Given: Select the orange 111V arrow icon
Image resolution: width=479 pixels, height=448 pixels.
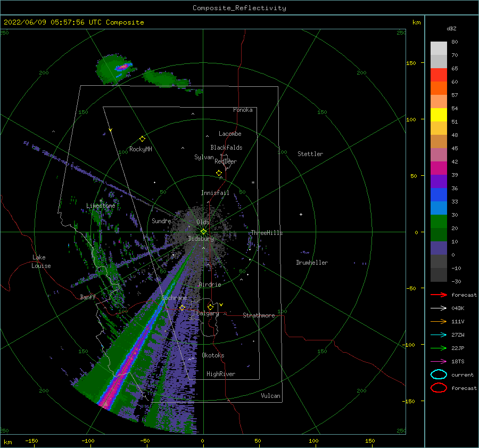Looking at the screenshot, I should pyautogui.click(x=439, y=321).
